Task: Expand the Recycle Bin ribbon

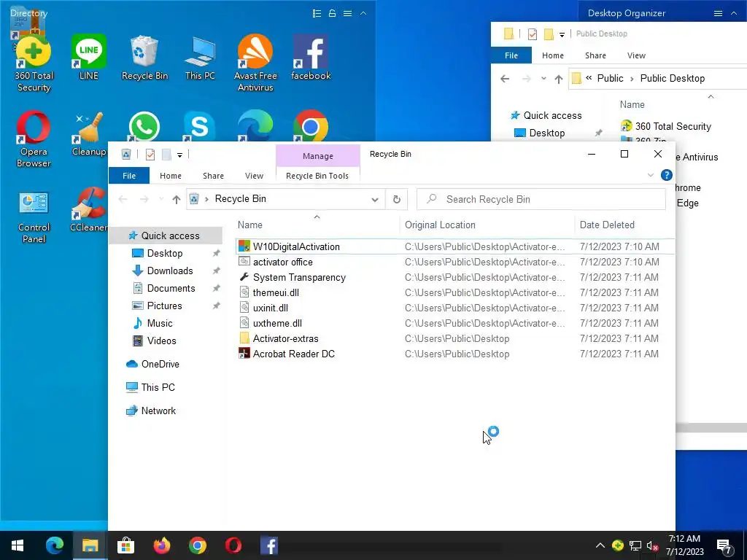Action: click(x=650, y=175)
